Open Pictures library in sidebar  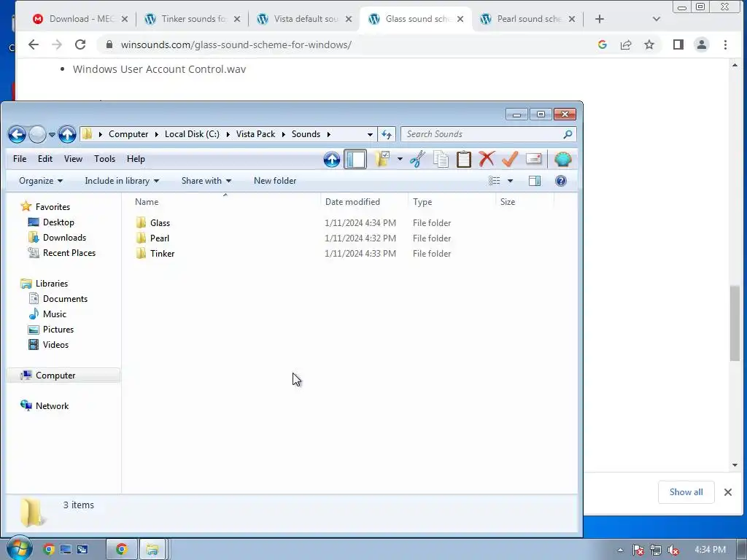(x=58, y=330)
